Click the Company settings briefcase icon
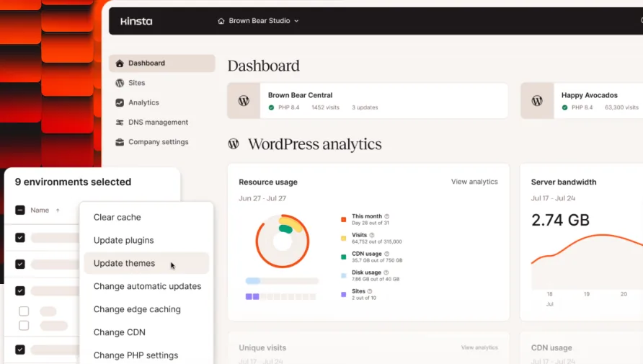Image resolution: width=643 pixels, height=364 pixels. [120, 142]
